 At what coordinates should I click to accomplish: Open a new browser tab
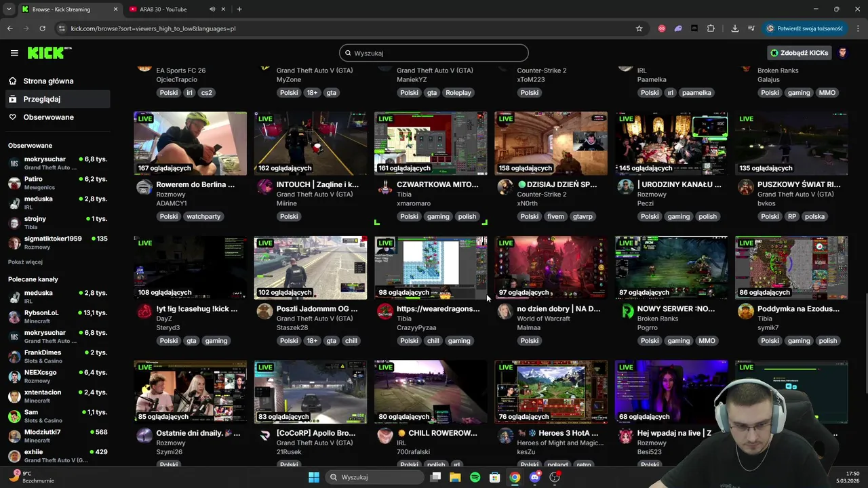(239, 9)
